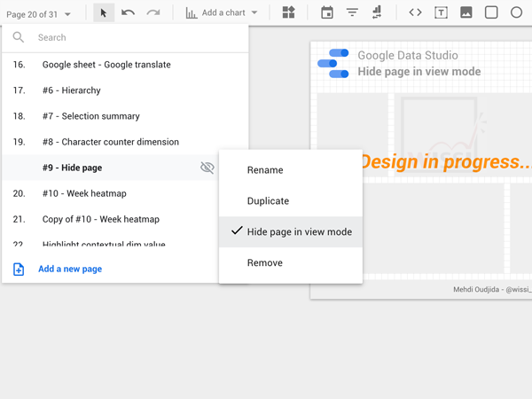532x399 pixels.
Task: Open page 16 Google sheet - Google translate
Action: 125,65
